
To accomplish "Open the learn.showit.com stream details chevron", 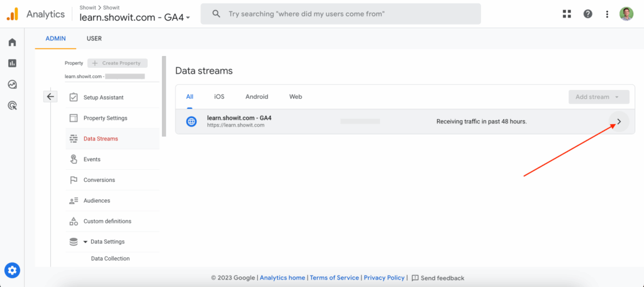I will click(619, 121).
